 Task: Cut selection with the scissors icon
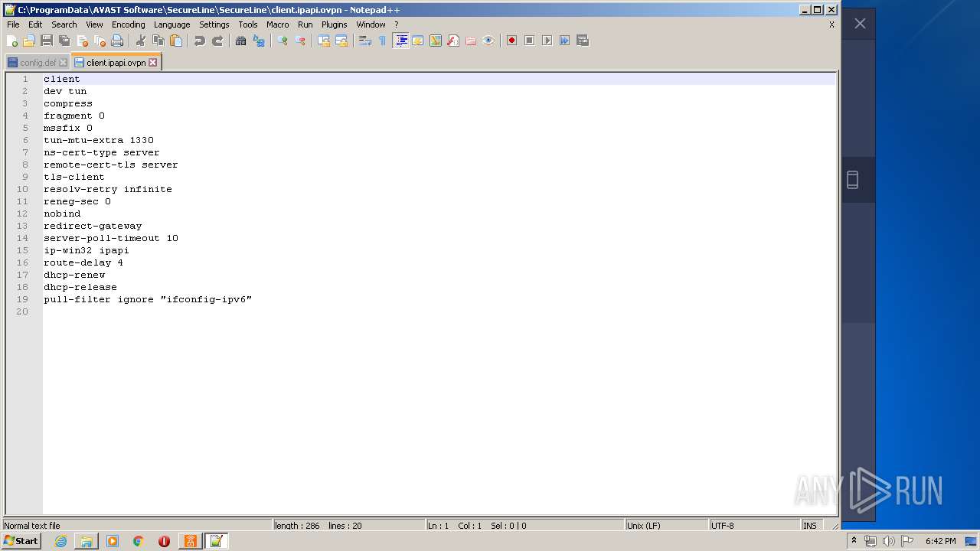point(141,41)
